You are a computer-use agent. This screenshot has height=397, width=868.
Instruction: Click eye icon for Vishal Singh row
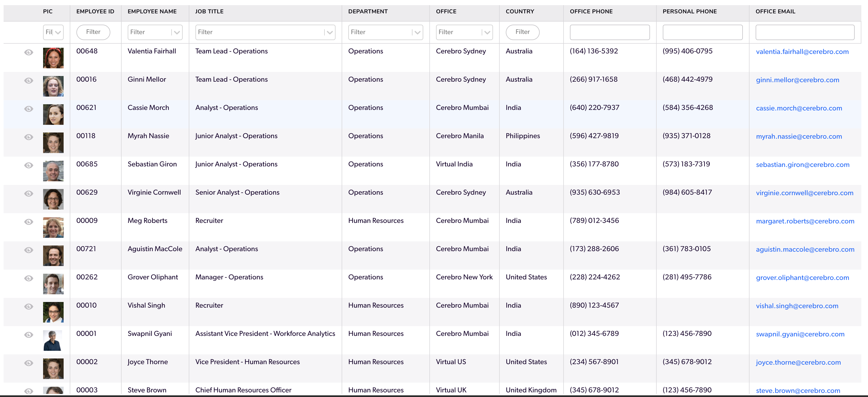pos(29,306)
